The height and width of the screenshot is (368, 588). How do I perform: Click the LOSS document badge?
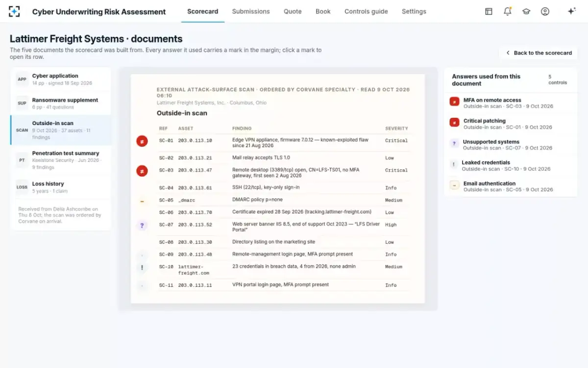click(22, 187)
